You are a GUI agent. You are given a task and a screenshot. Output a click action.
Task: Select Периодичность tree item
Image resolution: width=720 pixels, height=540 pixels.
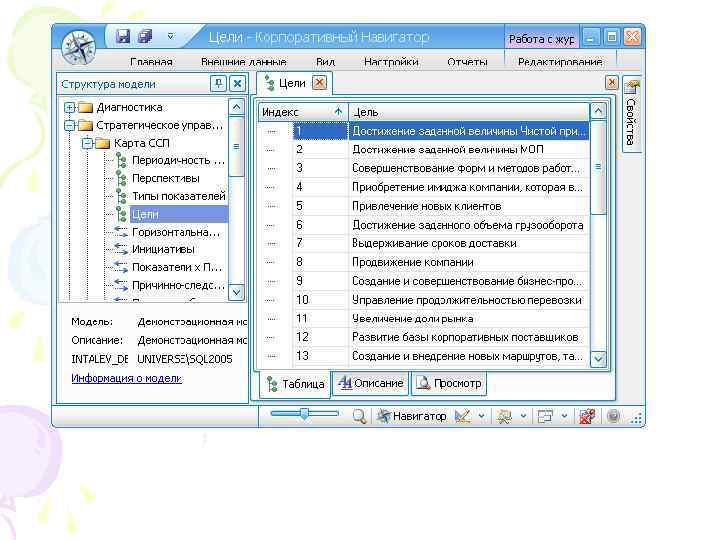pyautogui.click(x=178, y=161)
